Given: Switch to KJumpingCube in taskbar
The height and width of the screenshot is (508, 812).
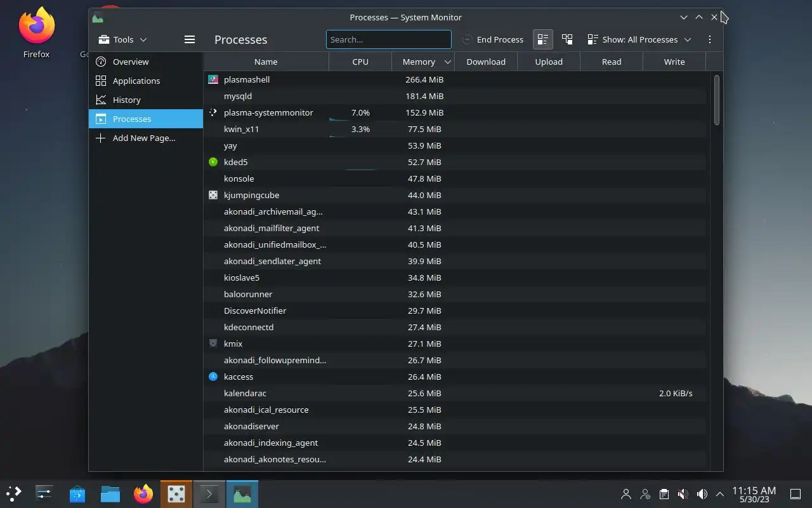Looking at the screenshot, I should [x=176, y=493].
